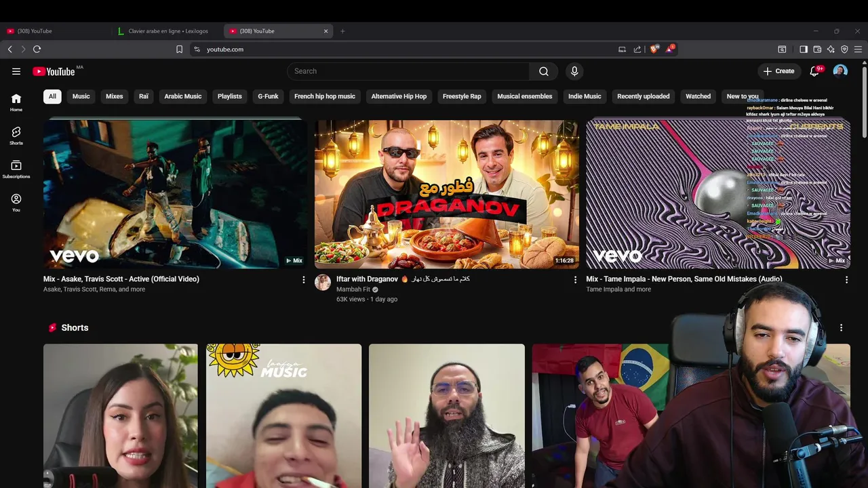The image size is (868, 488).
Task: Open Shorts in the left sidebar
Action: pyautogui.click(x=16, y=136)
